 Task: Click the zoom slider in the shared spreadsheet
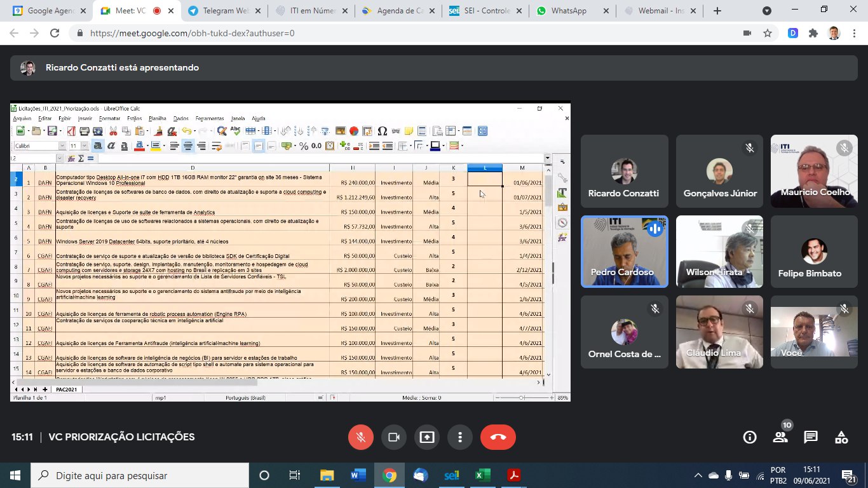[x=522, y=398]
